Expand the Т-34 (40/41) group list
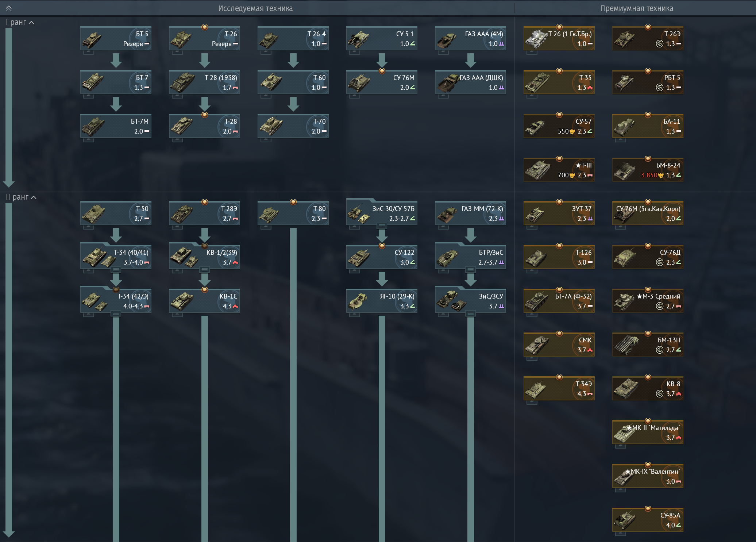 point(116,270)
